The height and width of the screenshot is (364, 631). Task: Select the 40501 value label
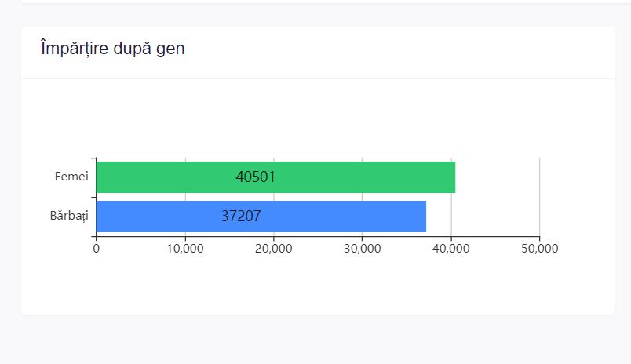click(x=256, y=177)
